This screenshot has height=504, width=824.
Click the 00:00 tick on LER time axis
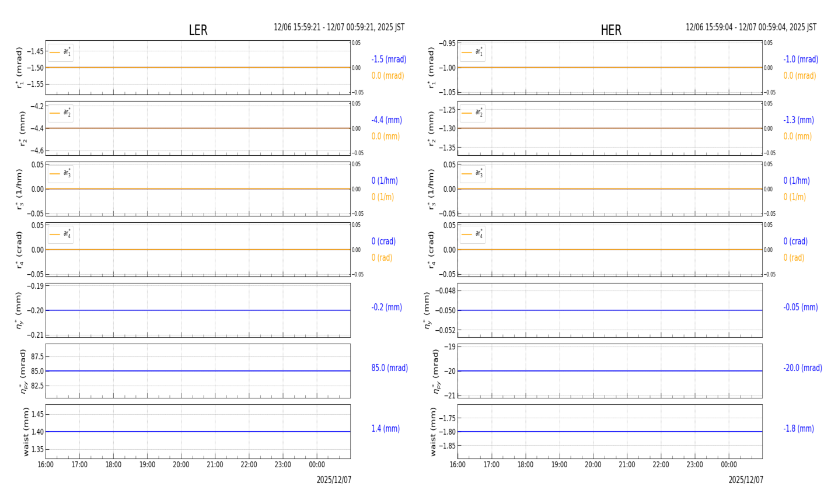pyautogui.click(x=317, y=465)
